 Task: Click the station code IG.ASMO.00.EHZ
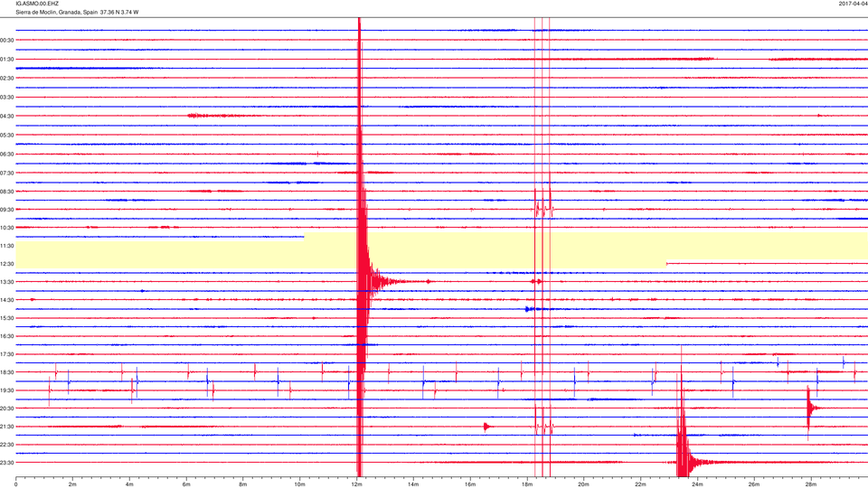(x=37, y=4)
